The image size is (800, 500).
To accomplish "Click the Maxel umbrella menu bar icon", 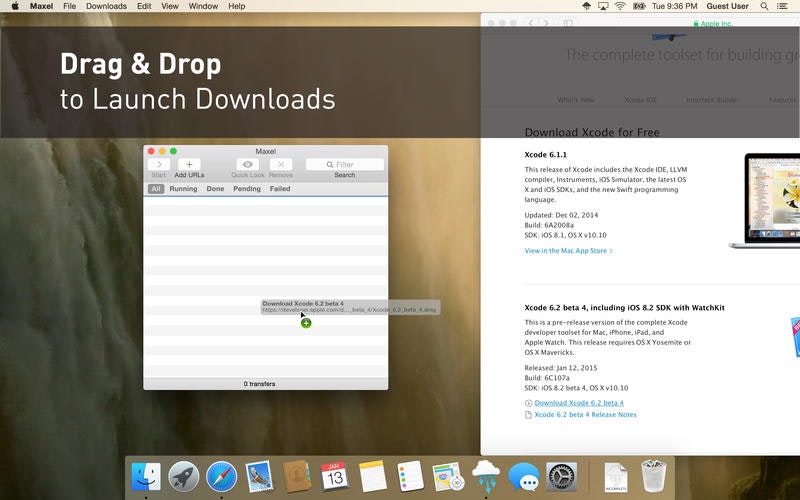I will [587, 6].
